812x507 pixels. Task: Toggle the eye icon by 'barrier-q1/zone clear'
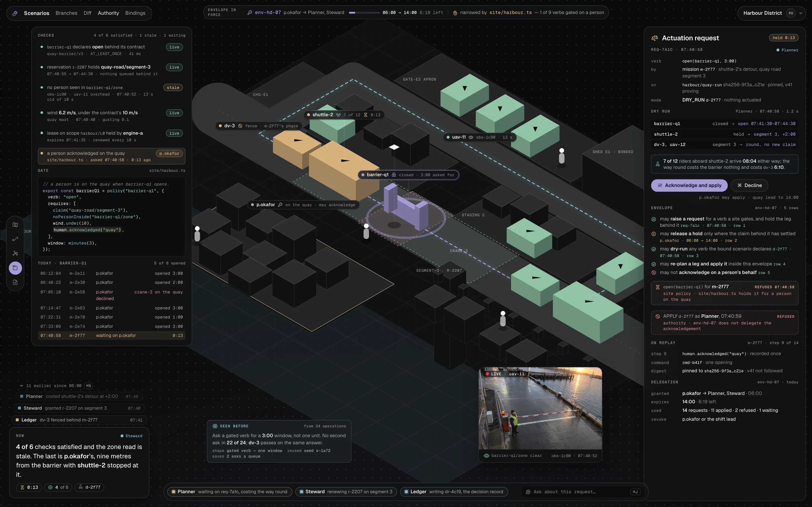point(486,456)
